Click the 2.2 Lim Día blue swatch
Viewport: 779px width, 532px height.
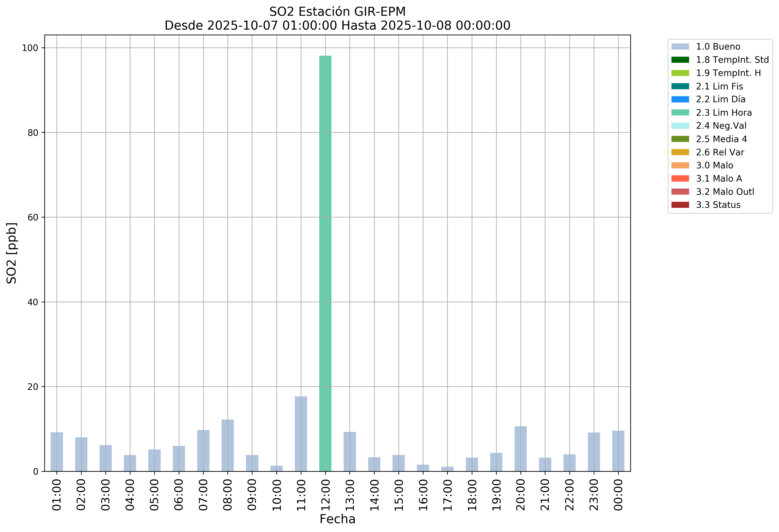[680, 99]
